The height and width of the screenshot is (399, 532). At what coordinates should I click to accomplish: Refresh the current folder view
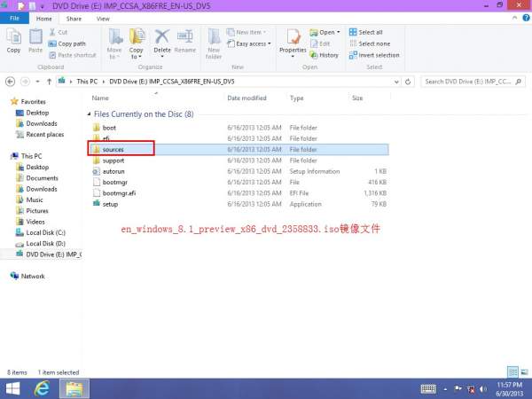click(408, 82)
